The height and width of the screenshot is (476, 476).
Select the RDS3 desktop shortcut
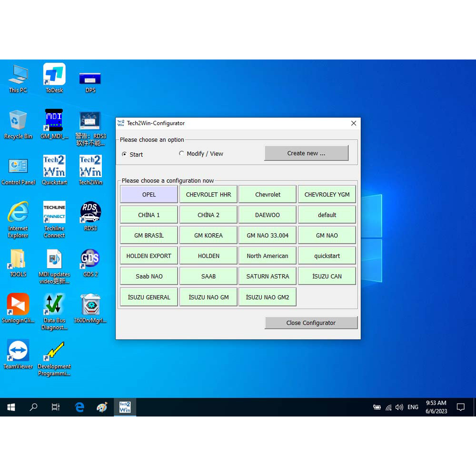pos(90,216)
